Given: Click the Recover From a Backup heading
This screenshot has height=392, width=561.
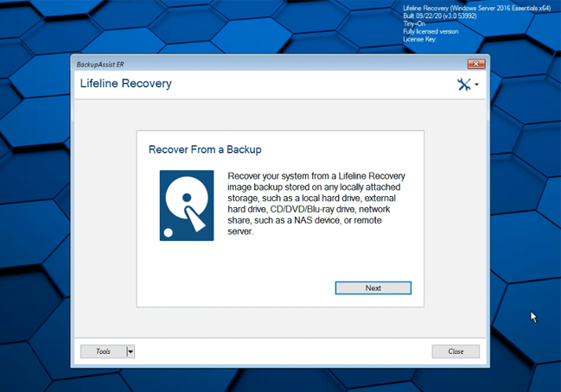Looking at the screenshot, I should [205, 149].
